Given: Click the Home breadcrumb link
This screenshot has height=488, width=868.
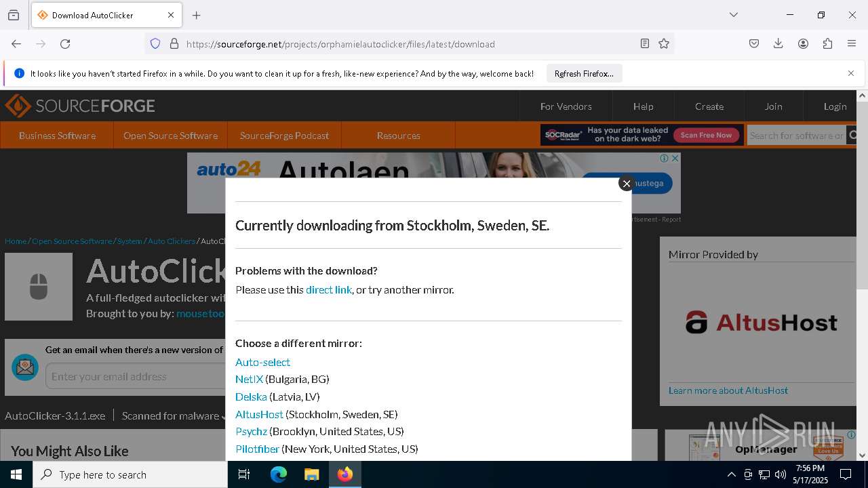Looking at the screenshot, I should (16, 241).
